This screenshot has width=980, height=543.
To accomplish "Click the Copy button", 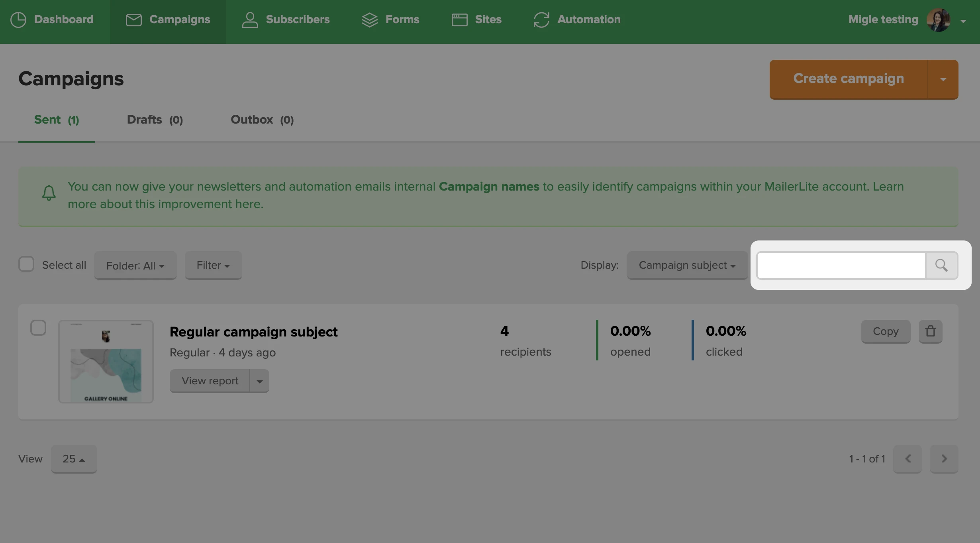I will click(x=886, y=331).
